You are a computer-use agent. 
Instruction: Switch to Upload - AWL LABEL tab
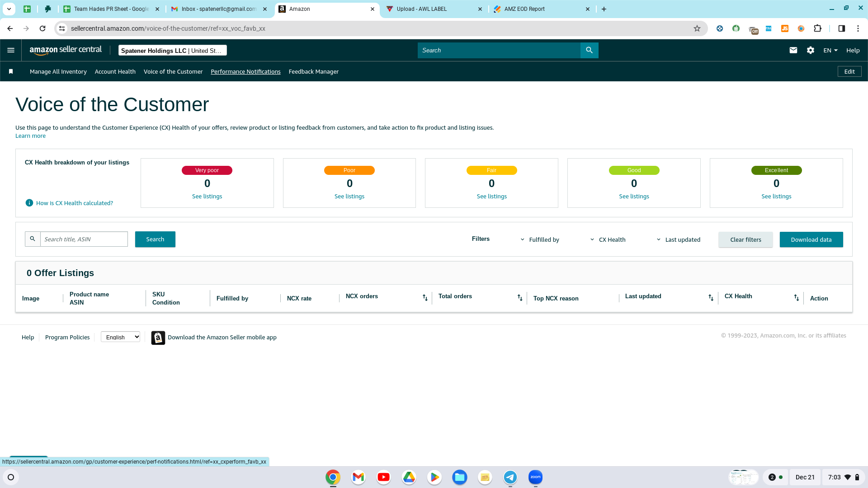(434, 9)
